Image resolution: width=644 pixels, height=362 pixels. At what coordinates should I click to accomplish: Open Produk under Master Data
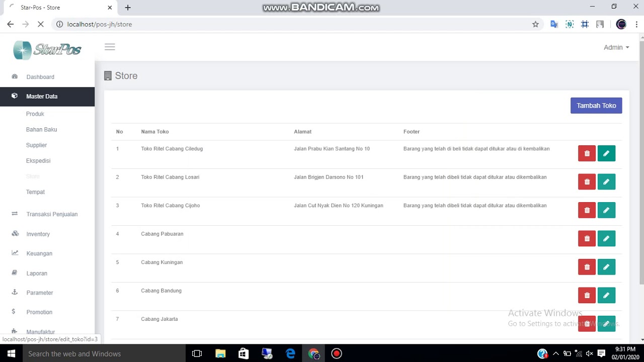pyautogui.click(x=35, y=114)
